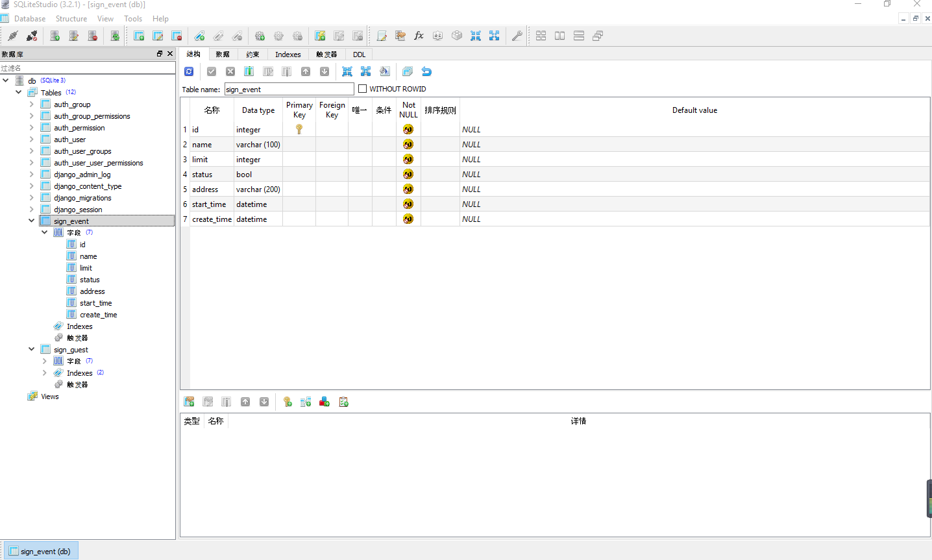Image resolution: width=932 pixels, height=560 pixels.
Task: Collapse the sign_event table node
Action: (x=31, y=221)
